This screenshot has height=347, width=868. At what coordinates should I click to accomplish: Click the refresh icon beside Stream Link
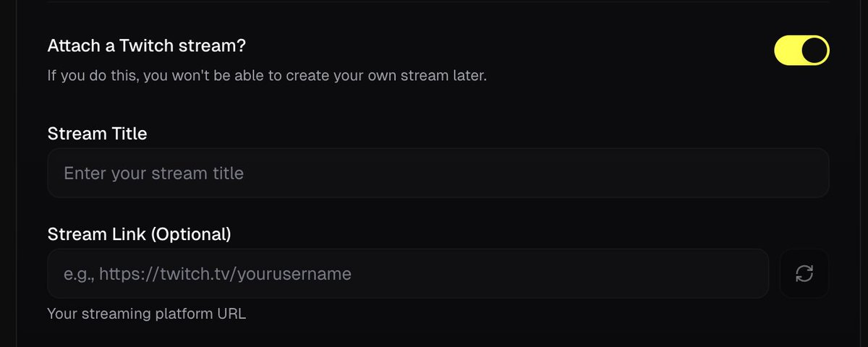[x=804, y=273]
